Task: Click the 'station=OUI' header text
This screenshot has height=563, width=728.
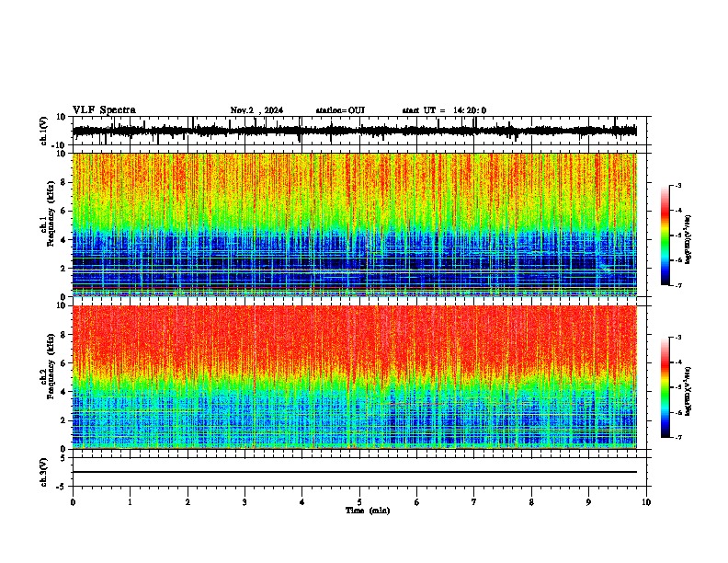Action: (x=340, y=110)
